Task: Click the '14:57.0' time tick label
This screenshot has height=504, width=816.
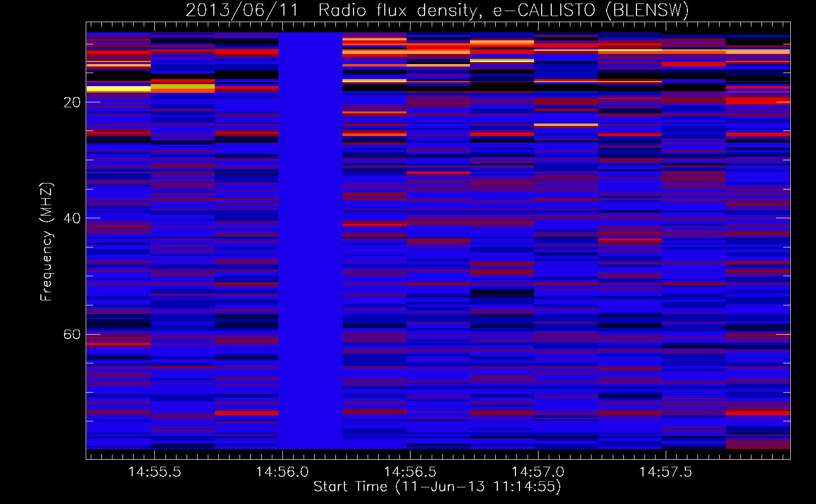Action: click(538, 472)
